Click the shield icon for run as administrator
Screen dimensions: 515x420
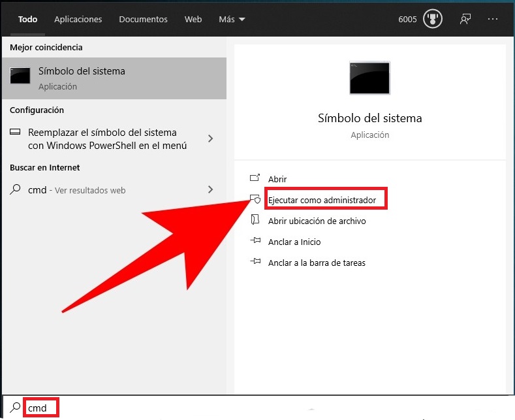click(x=255, y=199)
